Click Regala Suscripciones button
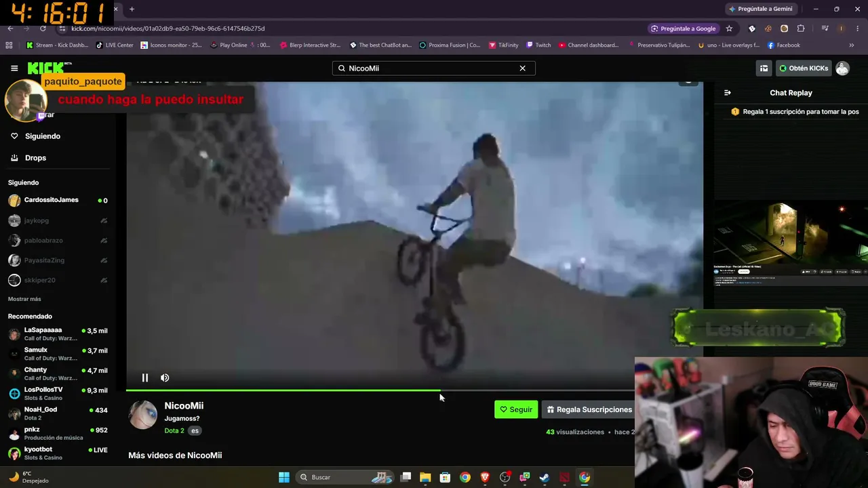868x488 pixels. point(589,409)
